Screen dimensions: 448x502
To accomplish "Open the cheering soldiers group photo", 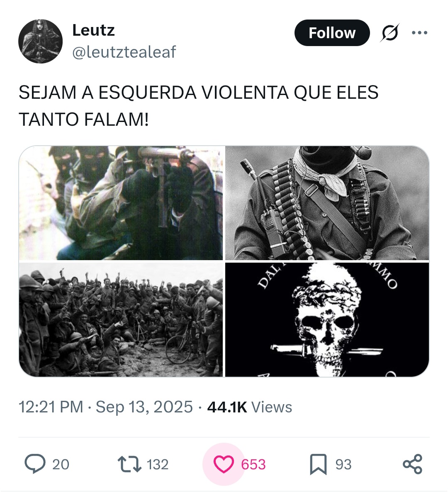I will [121, 319].
